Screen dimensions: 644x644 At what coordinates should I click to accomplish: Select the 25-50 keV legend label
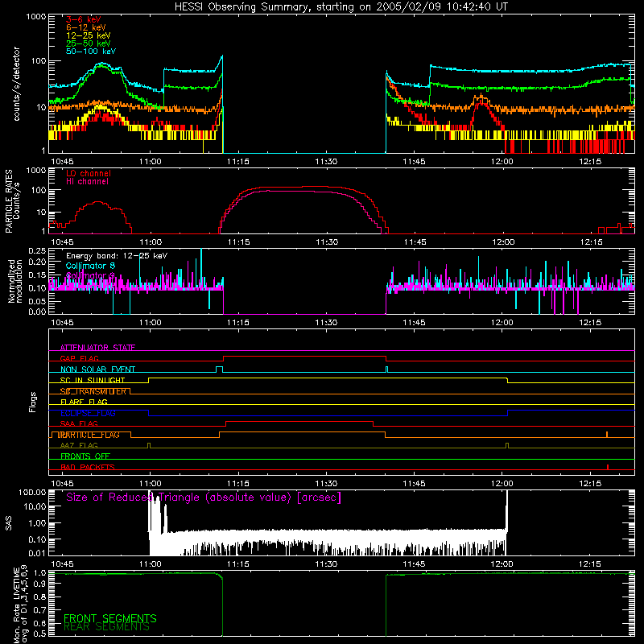click(89, 43)
